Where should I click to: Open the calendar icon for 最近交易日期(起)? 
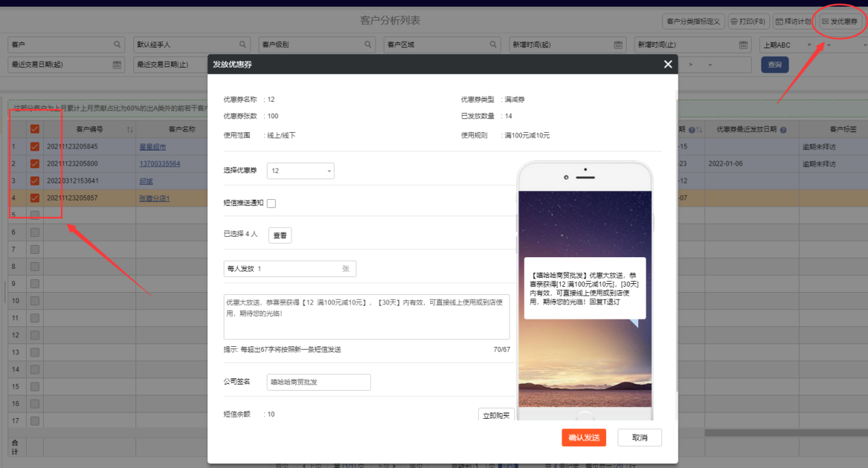(x=117, y=65)
